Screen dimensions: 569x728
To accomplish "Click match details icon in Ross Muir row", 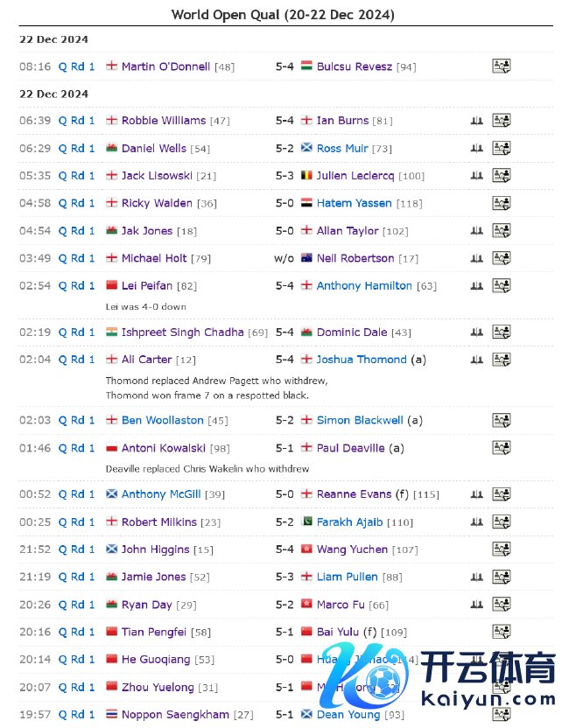I will pyautogui.click(x=501, y=149).
